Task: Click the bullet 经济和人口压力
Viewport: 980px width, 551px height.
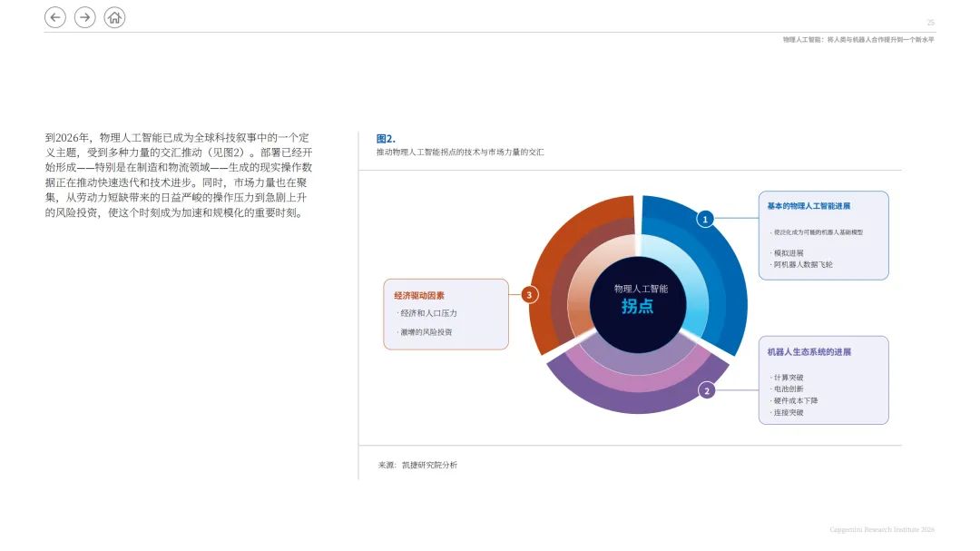Action: 427,313
